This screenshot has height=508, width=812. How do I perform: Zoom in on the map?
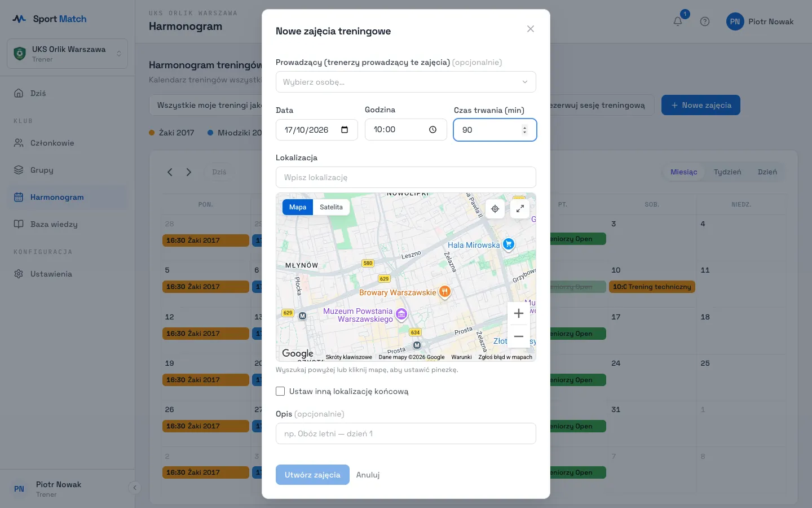(x=519, y=313)
